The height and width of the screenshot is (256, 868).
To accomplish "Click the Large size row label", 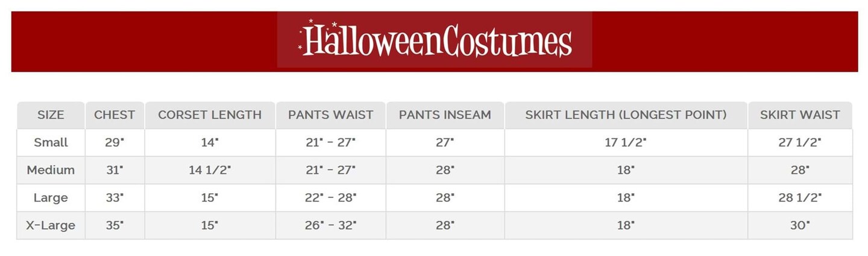I will [51, 198].
